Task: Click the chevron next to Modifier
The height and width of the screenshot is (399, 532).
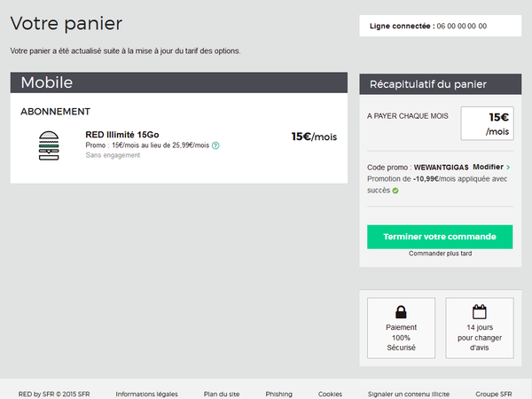Action: pyautogui.click(x=508, y=168)
